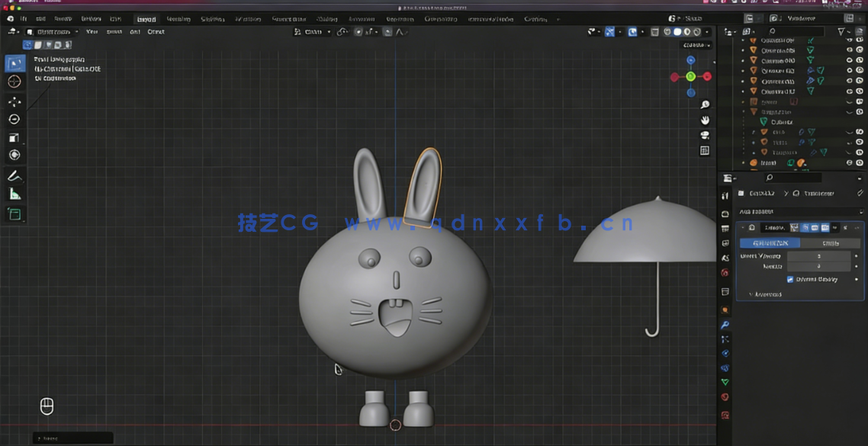Toggle X-ray mode in the viewport header
The height and width of the screenshot is (446, 868).
click(654, 31)
